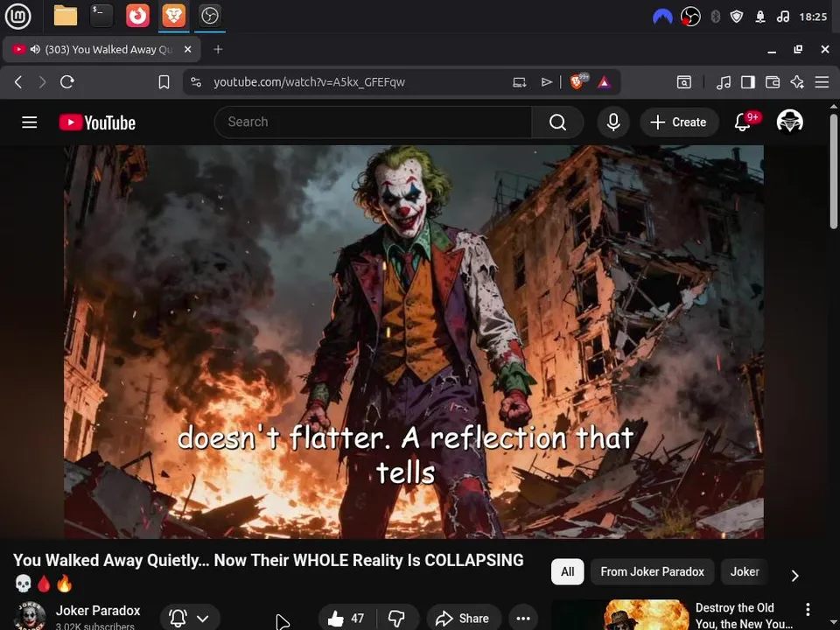840x630 pixels.
Task: Open the music note sound tray icon
Action: [782, 17]
